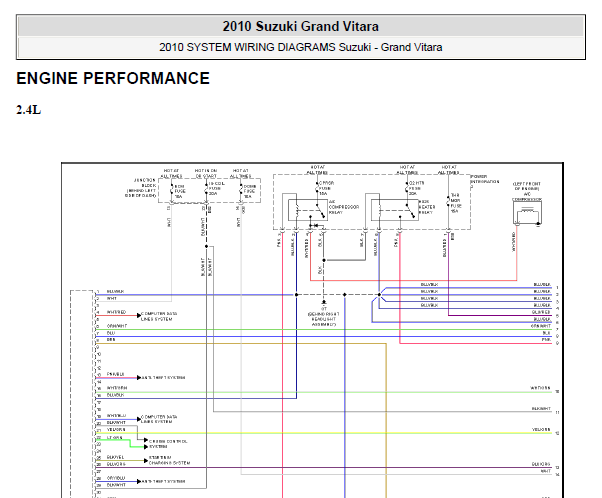Click the JUNCTION BLOCK label in diagram
The height and width of the screenshot is (498, 602).
[141, 188]
